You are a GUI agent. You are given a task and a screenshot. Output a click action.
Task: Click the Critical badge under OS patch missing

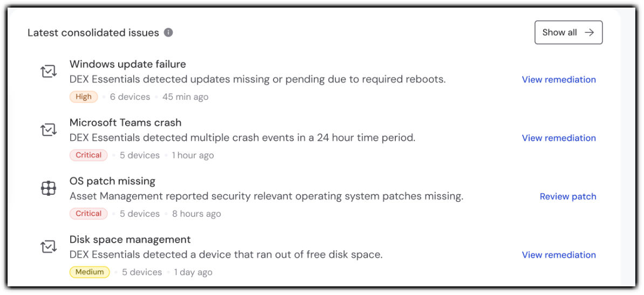coord(88,214)
